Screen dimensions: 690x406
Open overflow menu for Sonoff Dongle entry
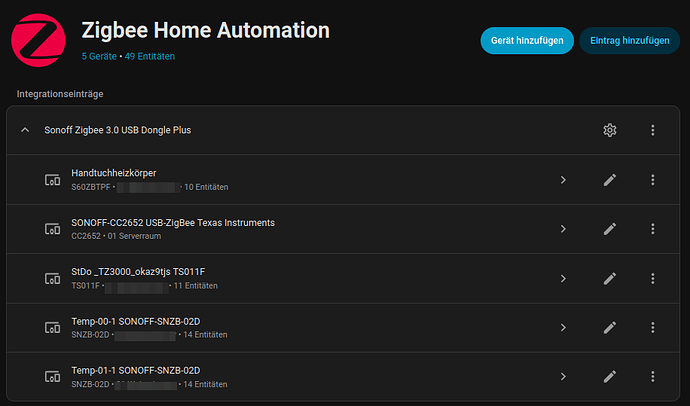click(x=653, y=130)
